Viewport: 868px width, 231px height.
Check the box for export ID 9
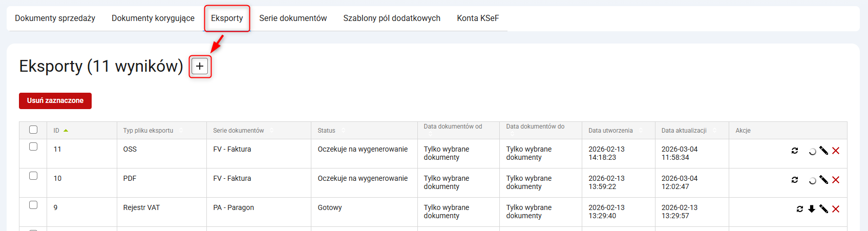pos(33,205)
